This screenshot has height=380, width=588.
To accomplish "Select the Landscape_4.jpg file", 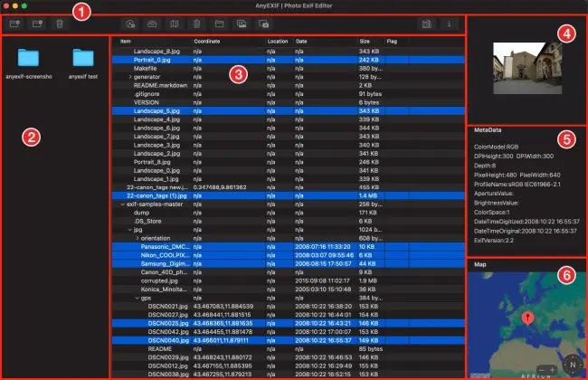I will [288, 119].
